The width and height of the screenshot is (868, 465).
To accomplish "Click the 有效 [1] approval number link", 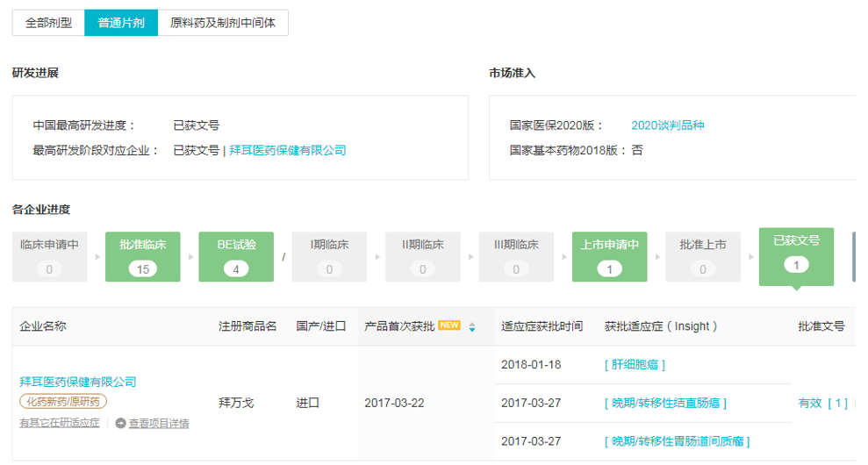I will pyautogui.click(x=822, y=403).
